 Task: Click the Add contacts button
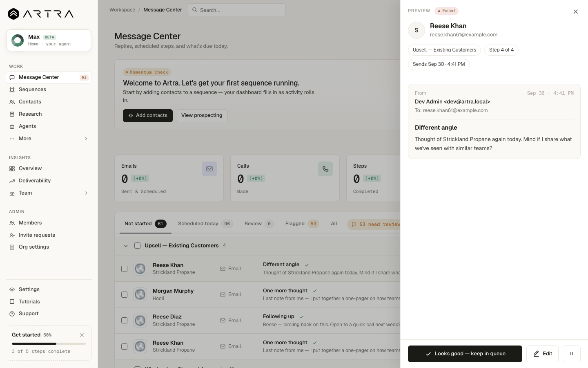[x=148, y=116]
